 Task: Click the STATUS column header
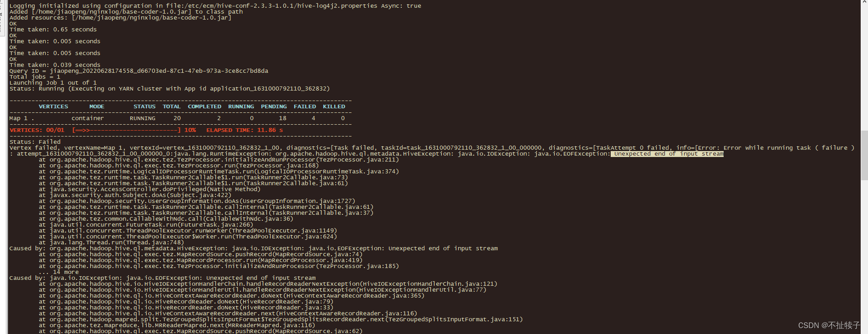pyautogui.click(x=144, y=106)
